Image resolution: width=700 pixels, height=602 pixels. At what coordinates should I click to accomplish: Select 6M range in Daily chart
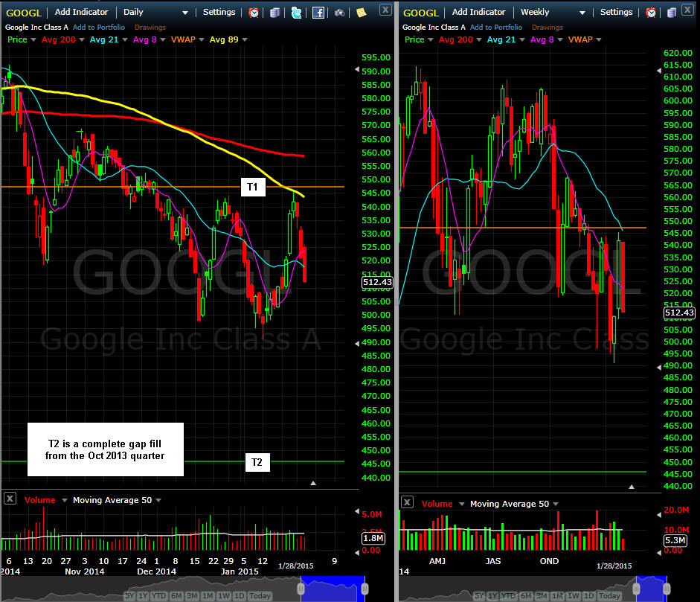click(177, 596)
